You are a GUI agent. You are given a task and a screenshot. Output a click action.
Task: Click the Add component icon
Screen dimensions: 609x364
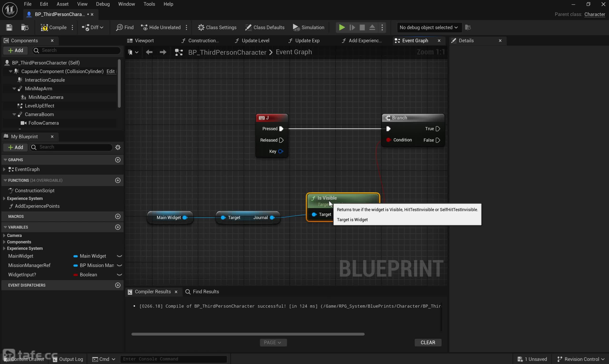15,50
